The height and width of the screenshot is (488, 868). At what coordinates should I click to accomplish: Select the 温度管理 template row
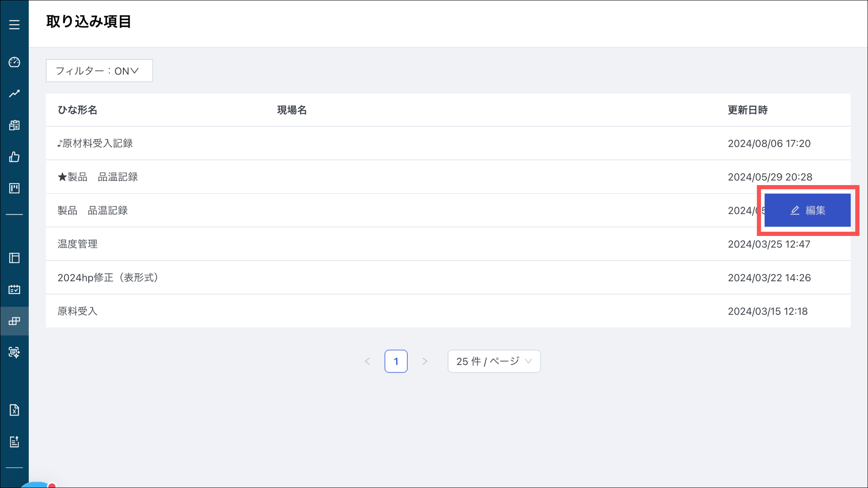tap(78, 244)
